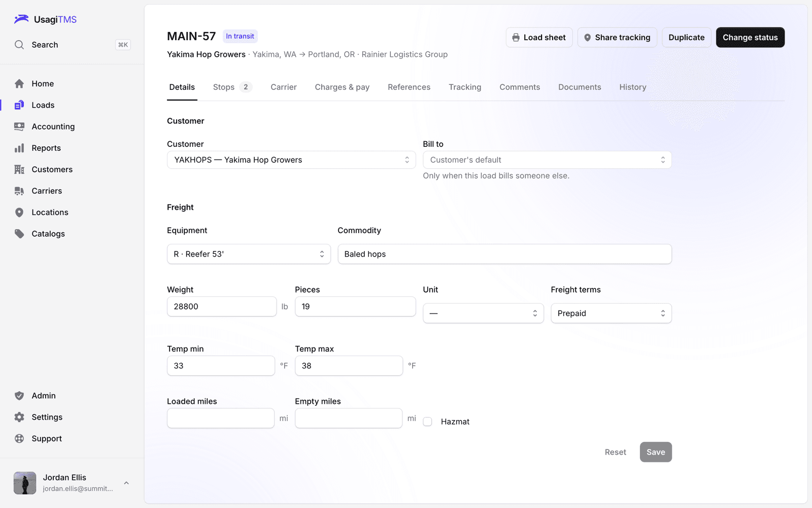The image size is (812, 508).
Task: Click the Reports bar chart icon
Action: (19, 148)
